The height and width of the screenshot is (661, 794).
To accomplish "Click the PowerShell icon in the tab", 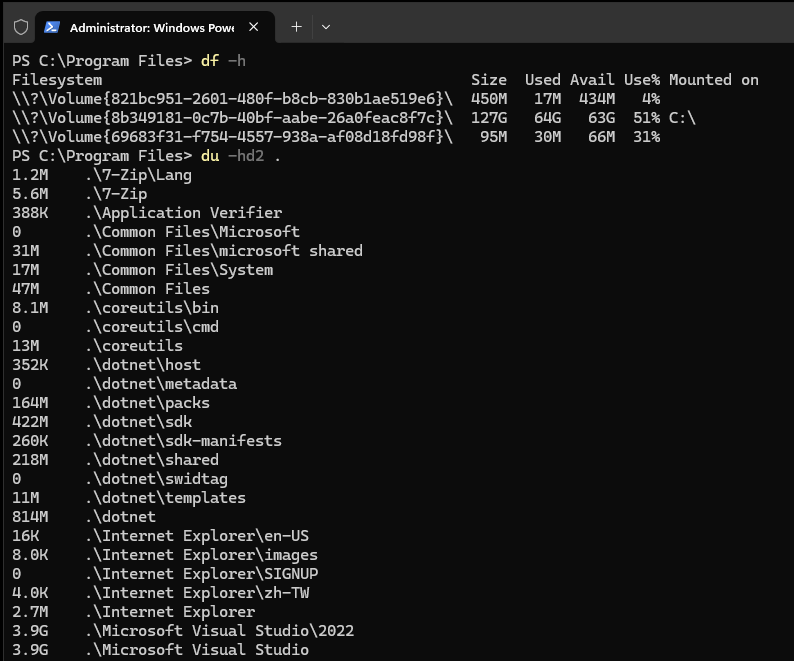I will pos(52,27).
